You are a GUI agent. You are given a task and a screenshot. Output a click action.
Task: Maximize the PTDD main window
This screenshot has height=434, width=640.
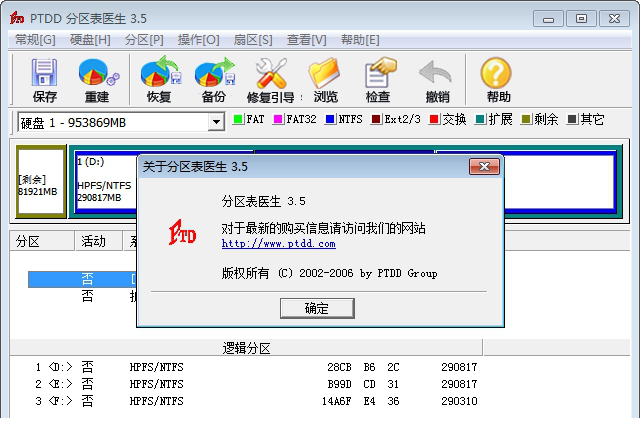pyautogui.click(x=581, y=19)
